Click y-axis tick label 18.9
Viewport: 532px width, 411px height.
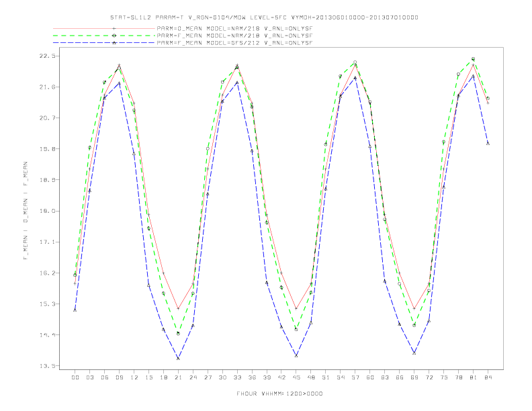pyautogui.click(x=47, y=180)
